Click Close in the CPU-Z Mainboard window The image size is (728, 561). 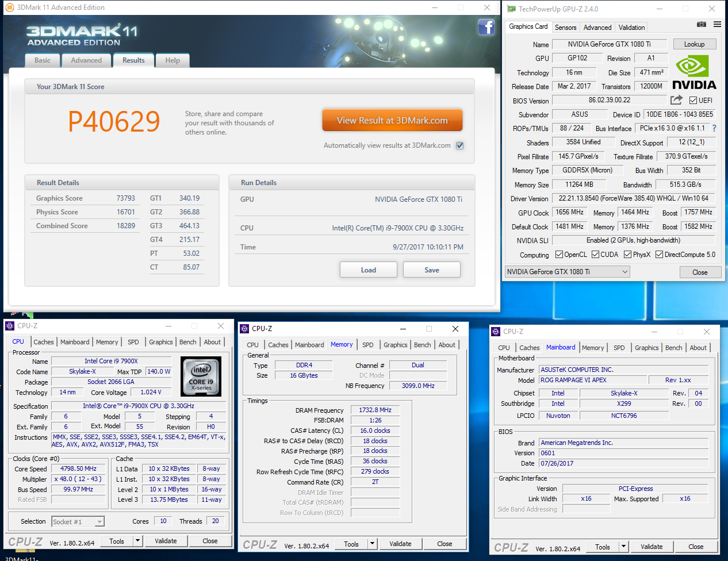click(x=696, y=547)
